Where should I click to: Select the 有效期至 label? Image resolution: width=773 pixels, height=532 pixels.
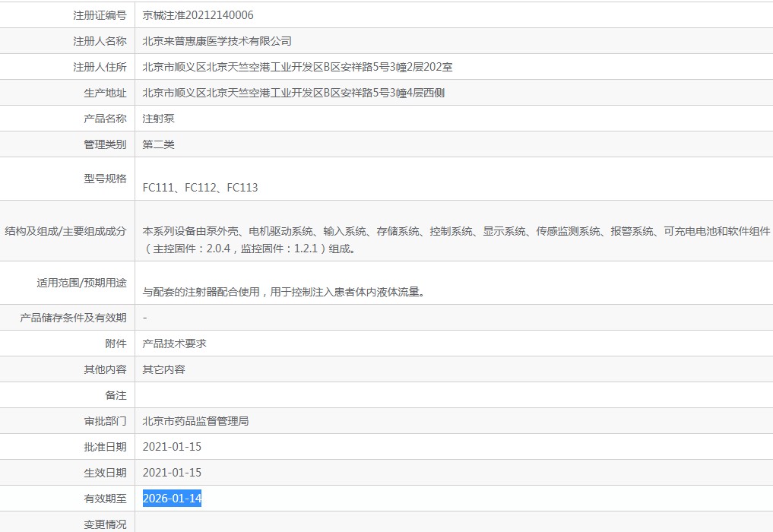(105, 499)
